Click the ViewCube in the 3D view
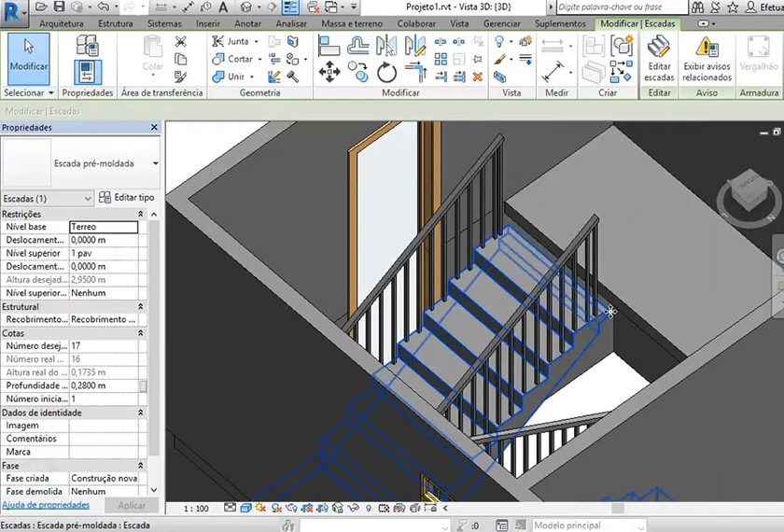Viewport: 784px width, 532px height. pyautogui.click(x=748, y=192)
